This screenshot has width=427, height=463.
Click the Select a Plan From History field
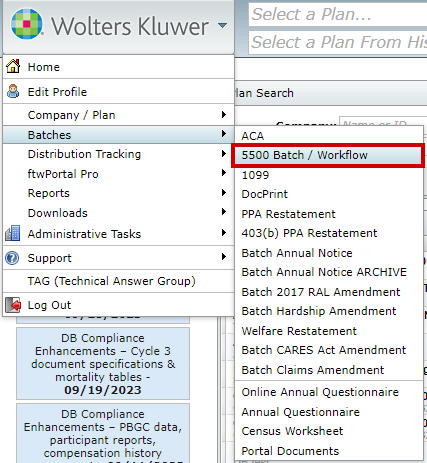tap(337, 42)
